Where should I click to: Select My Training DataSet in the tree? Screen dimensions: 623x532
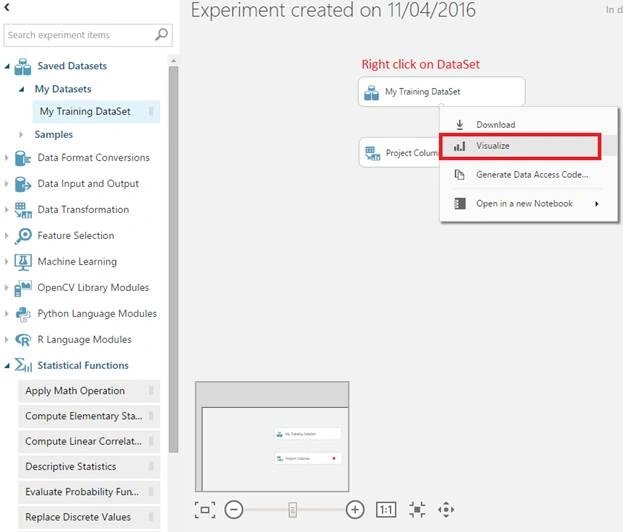pos(96,112)
